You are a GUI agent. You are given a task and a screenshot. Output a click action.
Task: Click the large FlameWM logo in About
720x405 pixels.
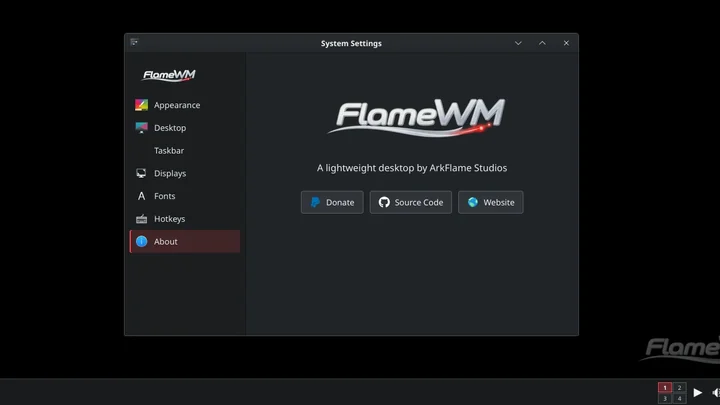point(416,118)
